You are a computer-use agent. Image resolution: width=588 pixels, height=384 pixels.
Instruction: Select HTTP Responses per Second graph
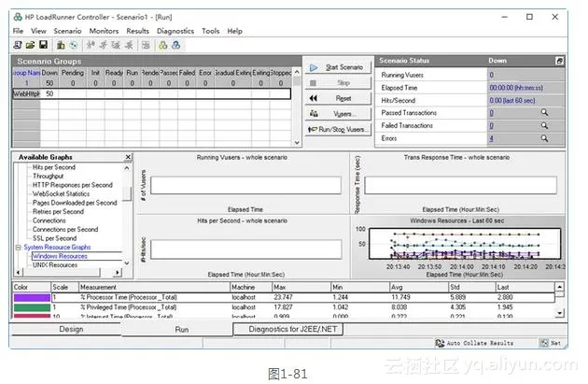point(73,185)
